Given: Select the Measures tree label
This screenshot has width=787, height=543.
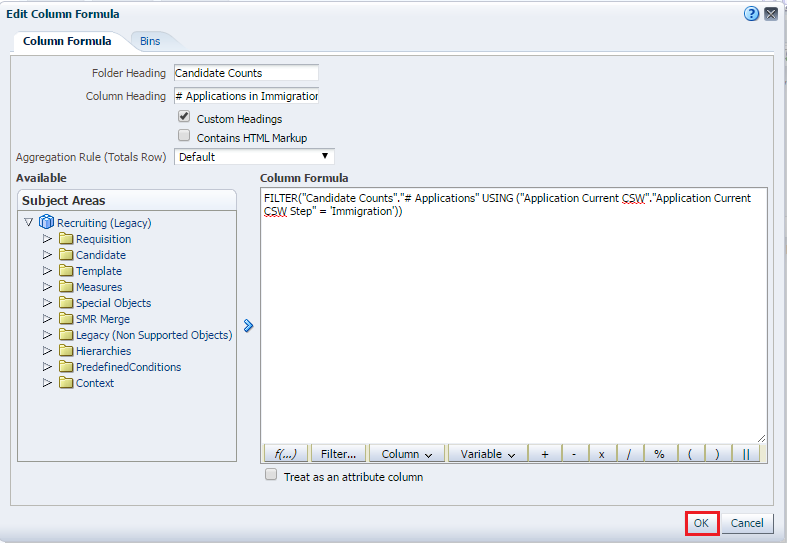Looking at the screenshot, I should 99,287.
